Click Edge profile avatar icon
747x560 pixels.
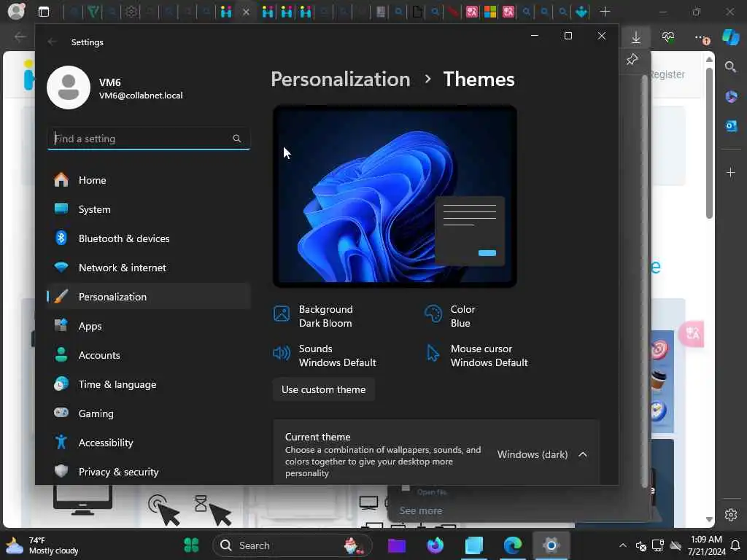16,12
